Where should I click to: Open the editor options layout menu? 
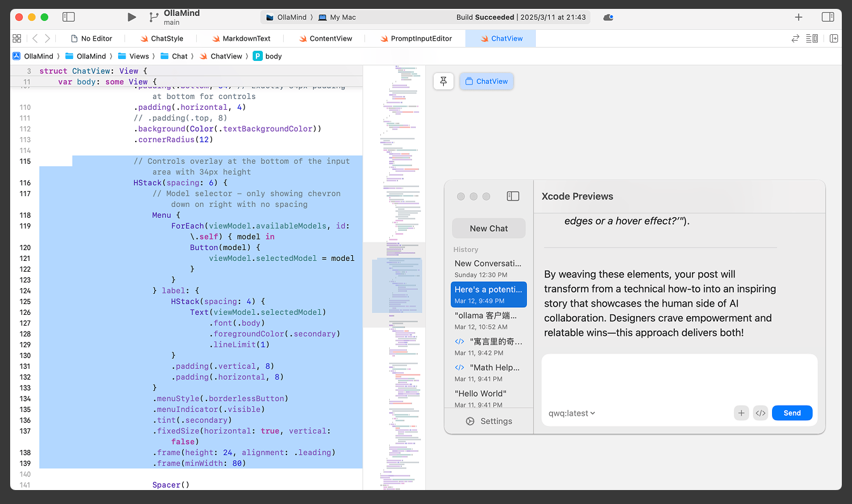[811, 38]
